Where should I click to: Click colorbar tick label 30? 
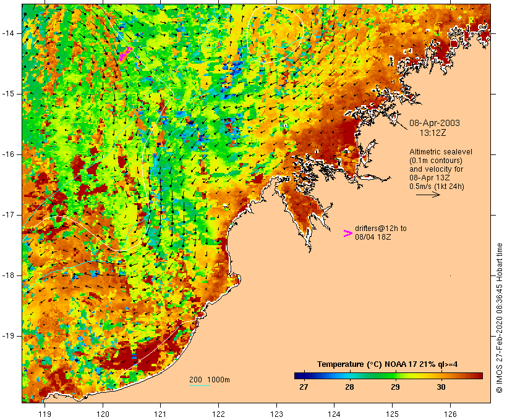[441, 387]
